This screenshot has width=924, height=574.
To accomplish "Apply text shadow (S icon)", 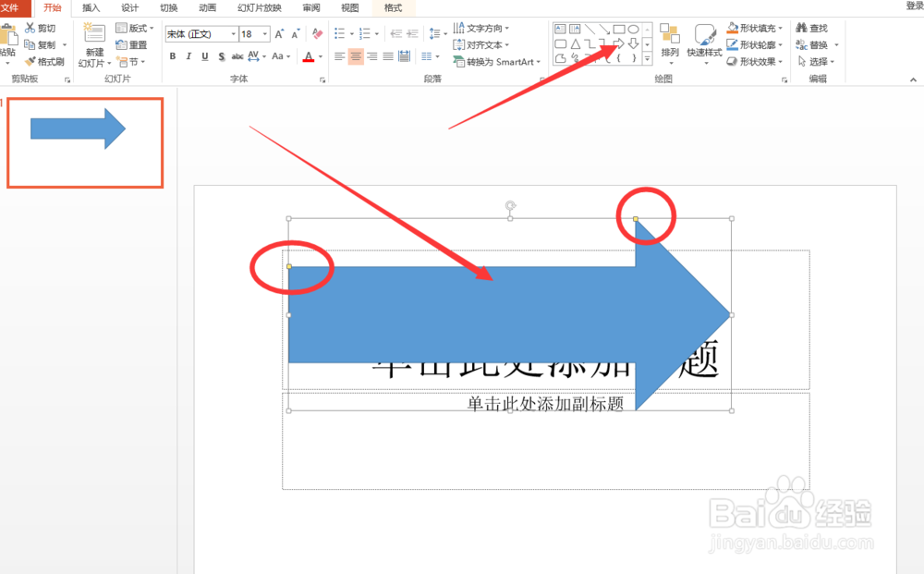I will coord(221,56).
